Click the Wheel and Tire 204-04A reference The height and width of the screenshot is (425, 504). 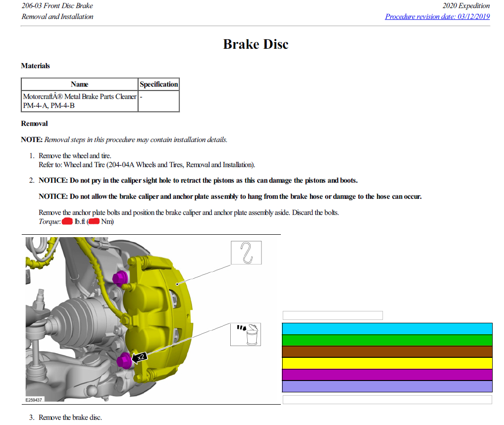[x=147, y=165]
